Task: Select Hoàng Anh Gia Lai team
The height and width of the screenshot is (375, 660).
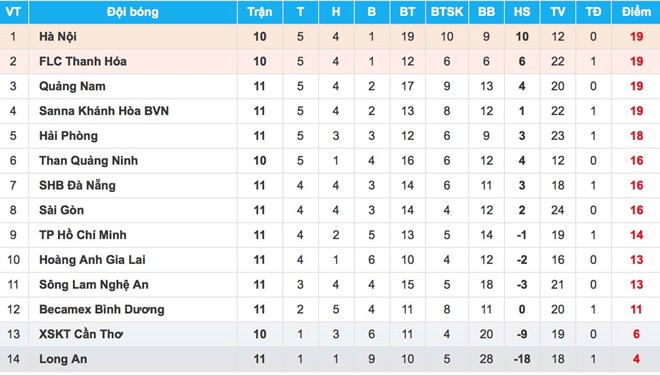Action: 92,260
